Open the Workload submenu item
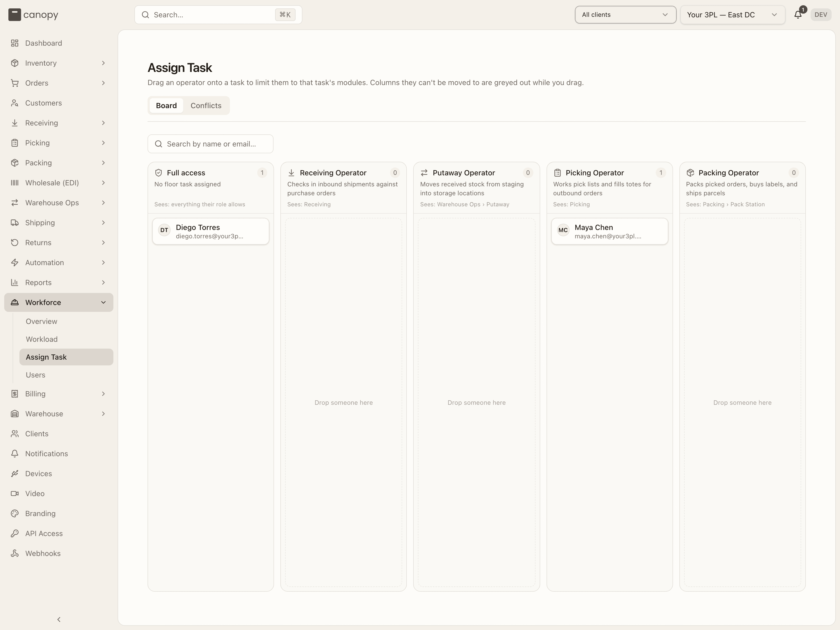The image size is (840, 630). coord(42,339)
